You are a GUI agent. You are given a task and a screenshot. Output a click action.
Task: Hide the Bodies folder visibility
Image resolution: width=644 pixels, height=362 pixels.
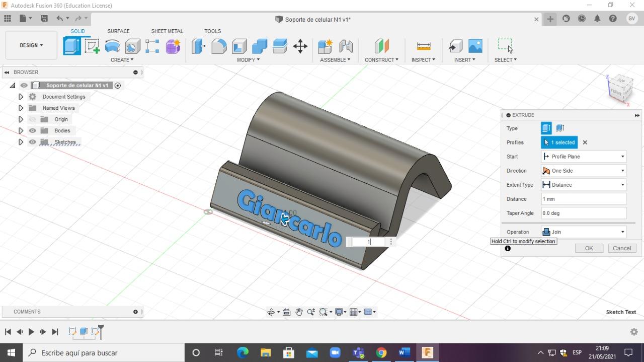[33, 130]
